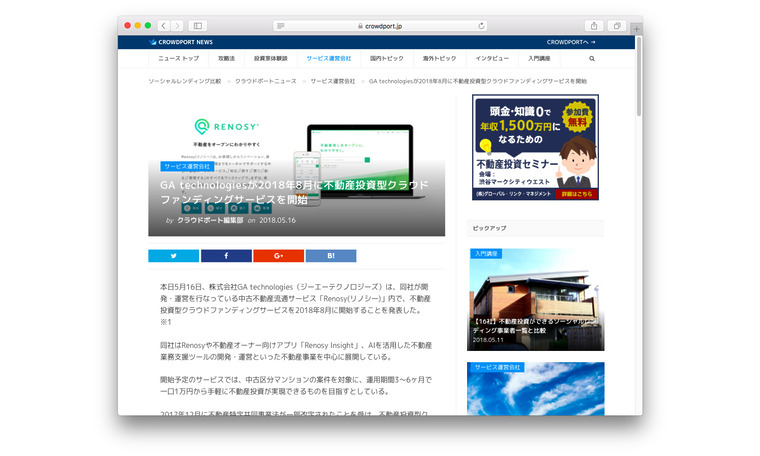Open the 入門講座 pickup article thumbnail
760x456 pixels.
click(x=535, y=300)
